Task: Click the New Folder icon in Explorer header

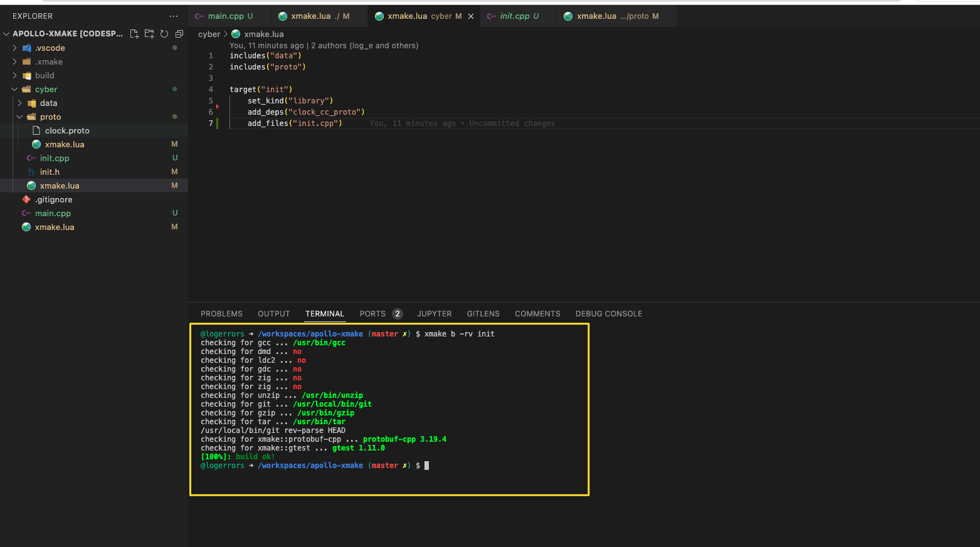Action: pos(149,34)
